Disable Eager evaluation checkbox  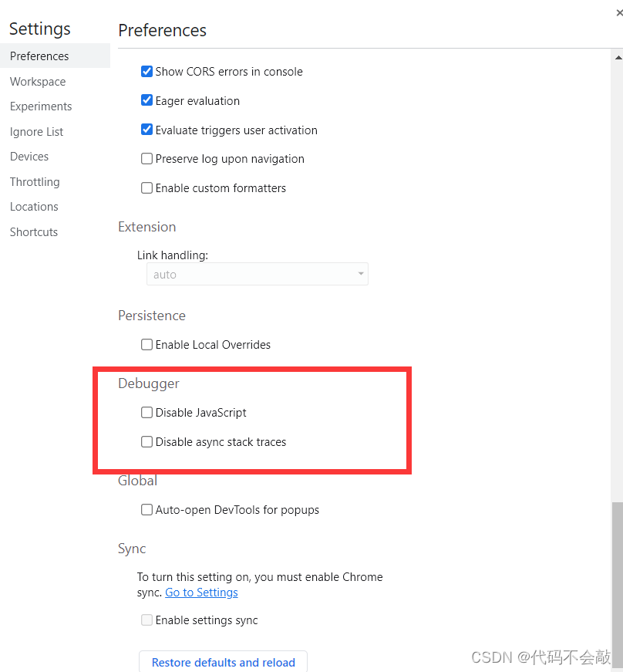click(146, 101)
